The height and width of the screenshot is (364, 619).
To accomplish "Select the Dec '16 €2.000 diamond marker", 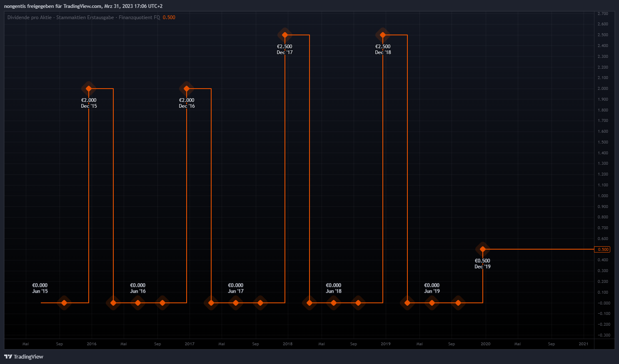I will tap(187, 89).
